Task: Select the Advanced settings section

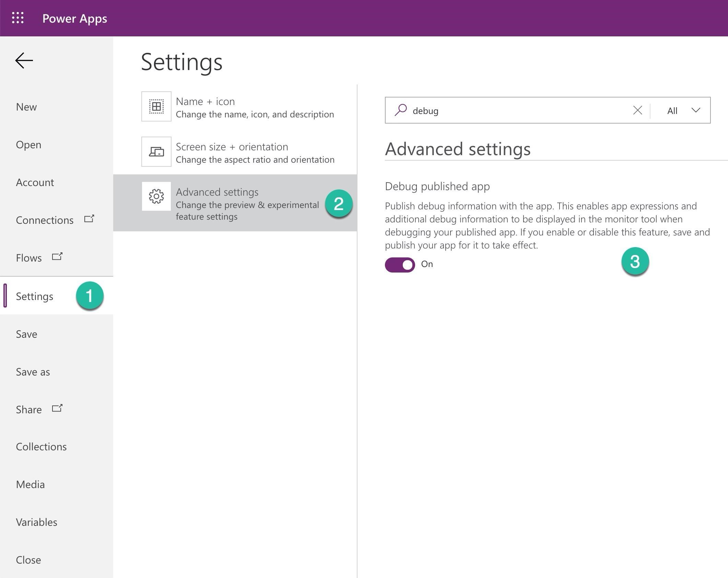Action: pos(235,203)
